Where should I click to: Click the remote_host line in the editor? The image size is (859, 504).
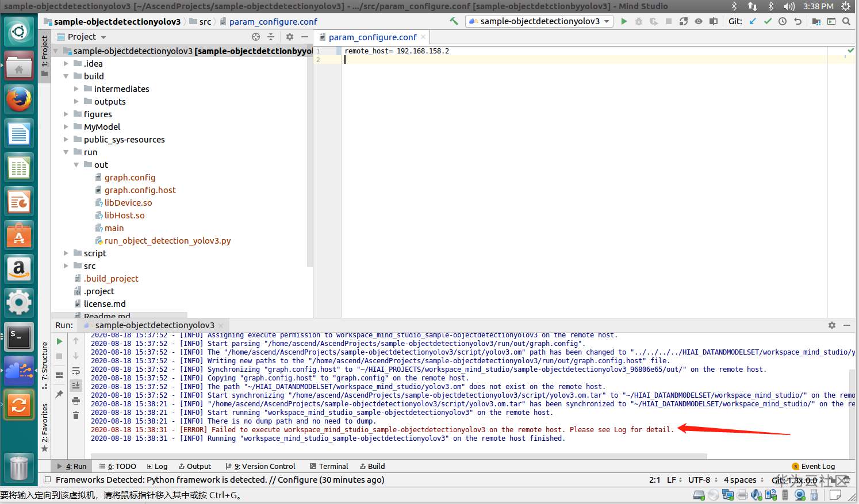397,51
